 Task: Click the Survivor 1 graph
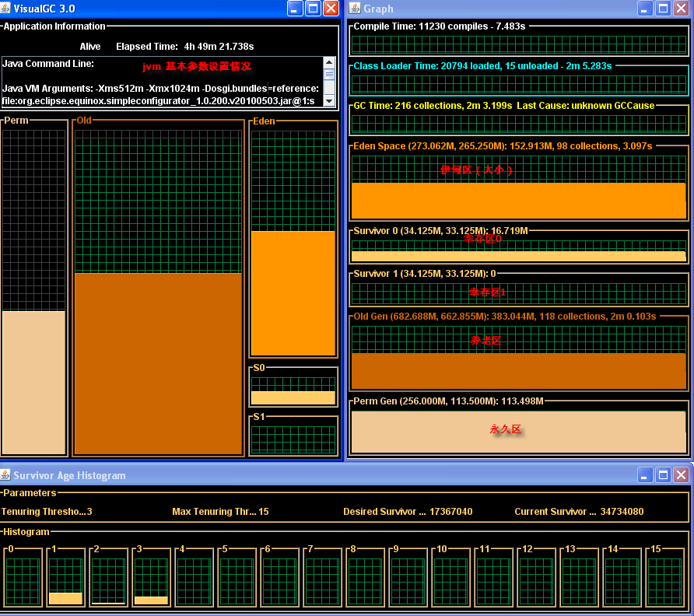coord(519,293)
